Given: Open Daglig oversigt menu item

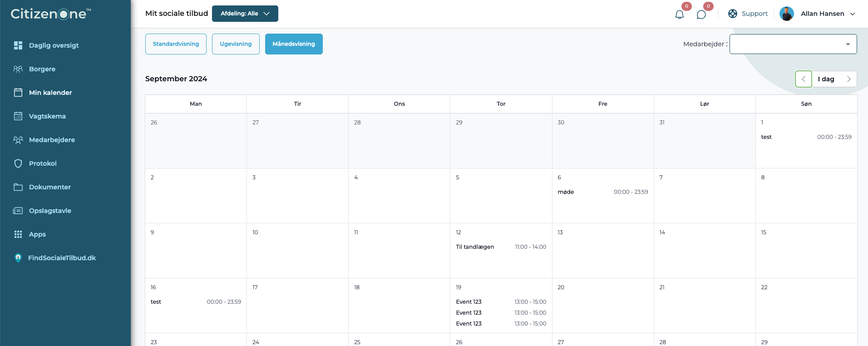Looking at the screenshot, I should 54,45.
